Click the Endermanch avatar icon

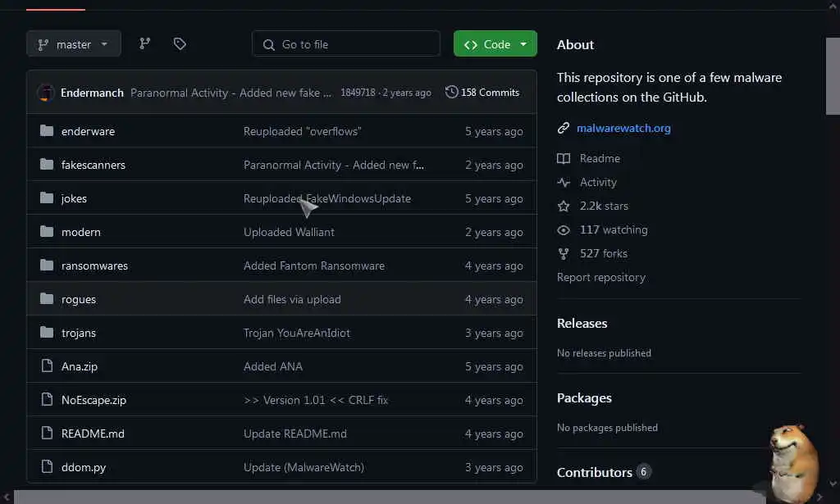[x=46, y=93]
